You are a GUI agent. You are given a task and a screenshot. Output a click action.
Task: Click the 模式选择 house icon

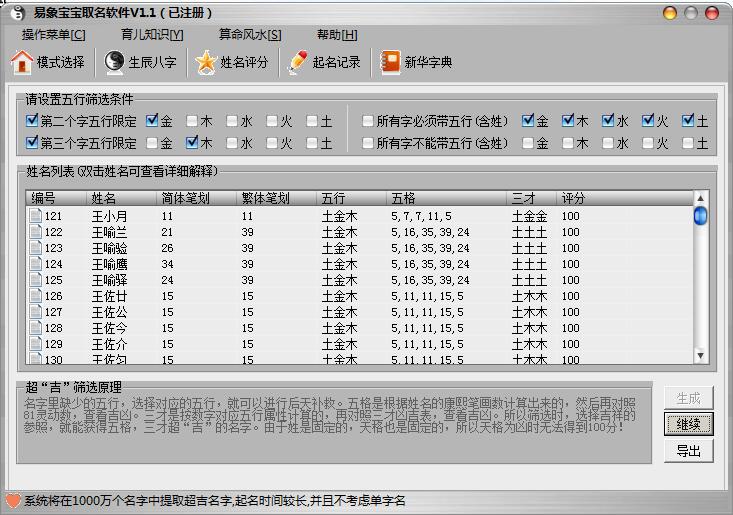click(x=21, y=62)
